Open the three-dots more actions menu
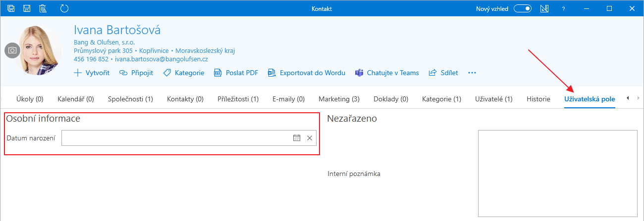Screen dimensions: 644x221 click(472, 73)
